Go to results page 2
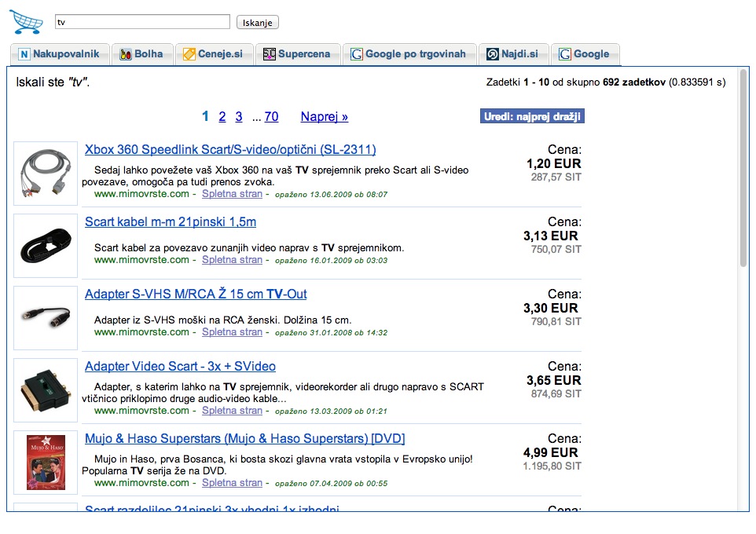 [x=222, y=117]
